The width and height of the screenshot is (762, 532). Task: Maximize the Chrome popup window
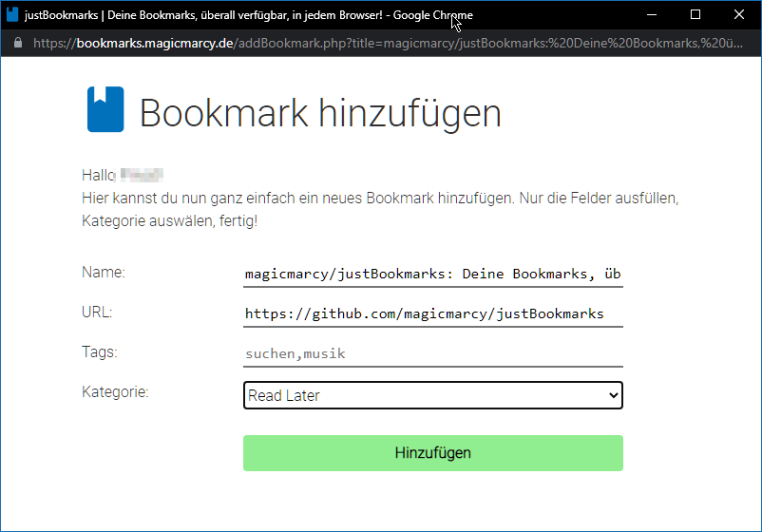click(695, 14)
